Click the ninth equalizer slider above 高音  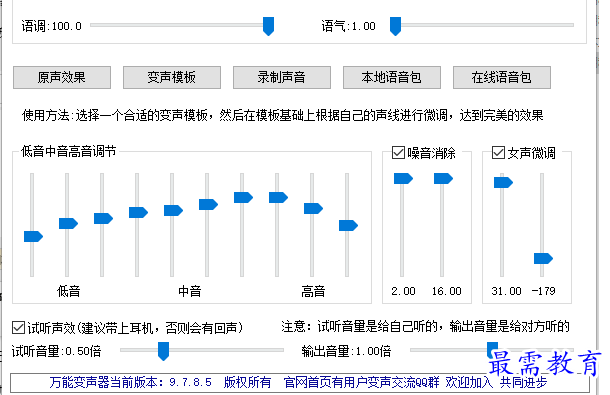pos(314,209)
